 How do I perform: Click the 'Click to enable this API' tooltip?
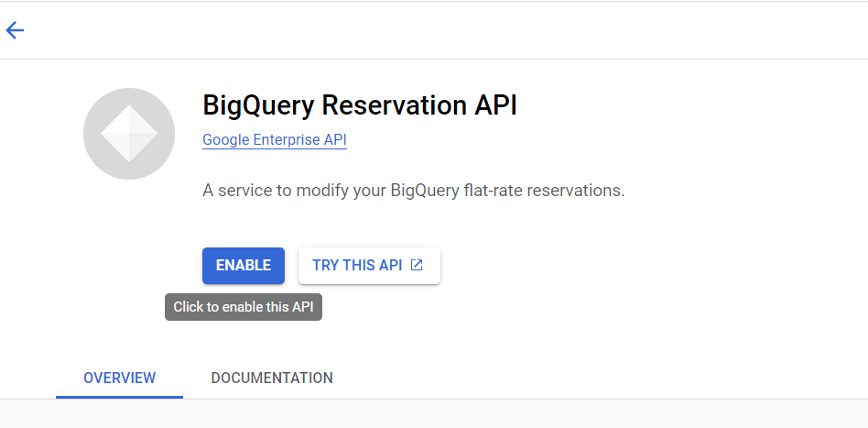(x=244, y=307)
